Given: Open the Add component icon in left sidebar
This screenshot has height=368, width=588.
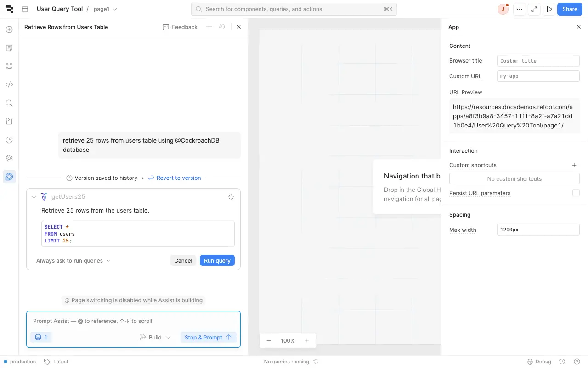Looking at the screenshot, I should 9,29.
